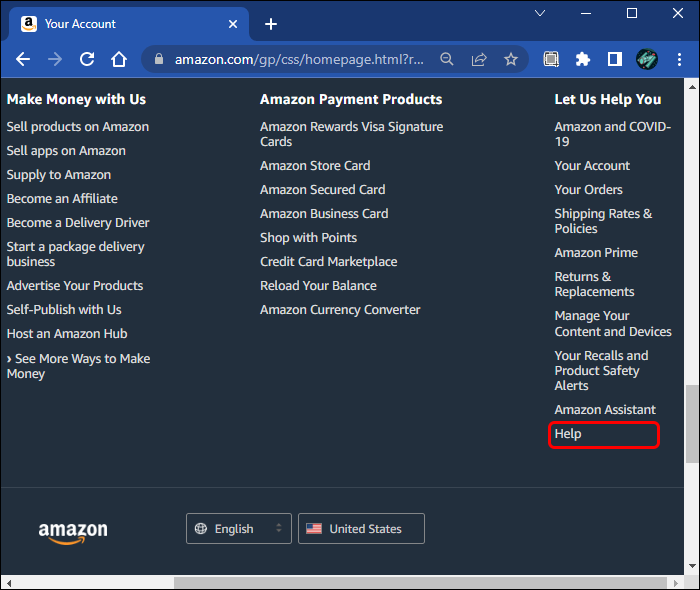Screen dimensions: 700x590
Task: Reload the current page
Action: tap(87, 59)
